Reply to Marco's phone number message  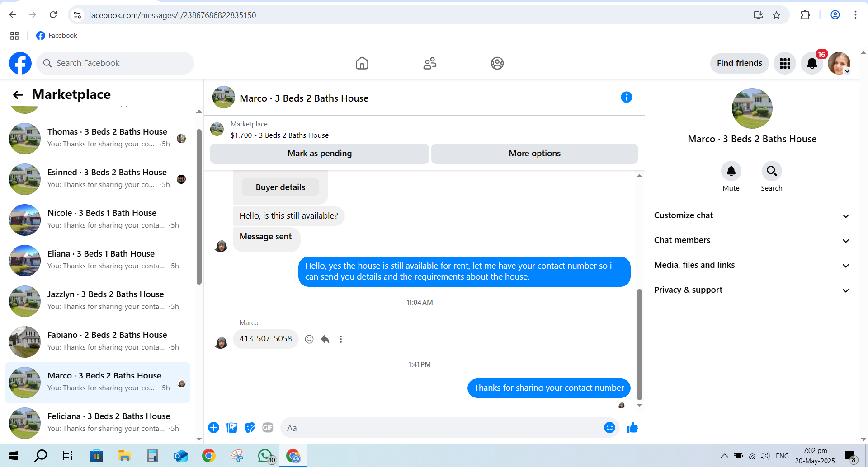tap(325, 339)
